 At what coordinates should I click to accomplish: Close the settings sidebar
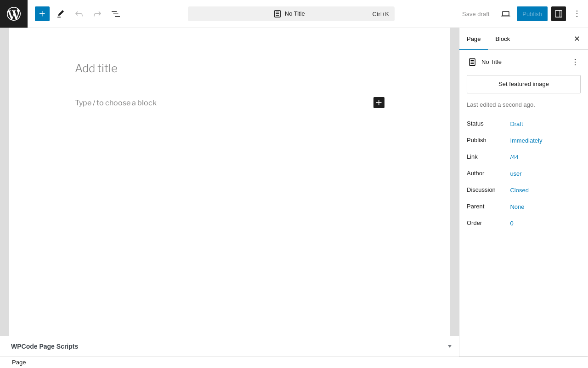577,39
